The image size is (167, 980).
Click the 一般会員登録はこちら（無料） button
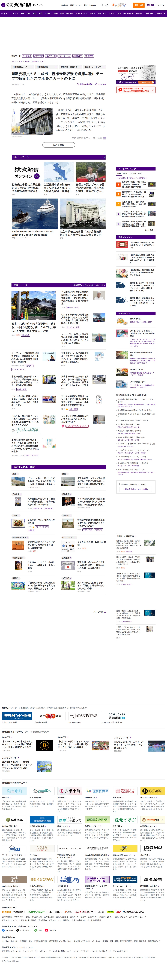(136, 489)
